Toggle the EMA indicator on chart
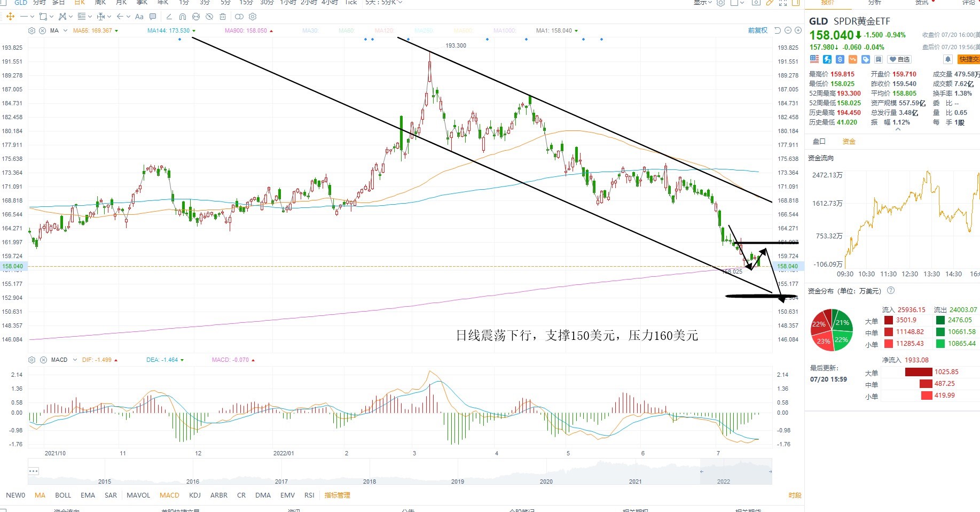 (88, 495)
